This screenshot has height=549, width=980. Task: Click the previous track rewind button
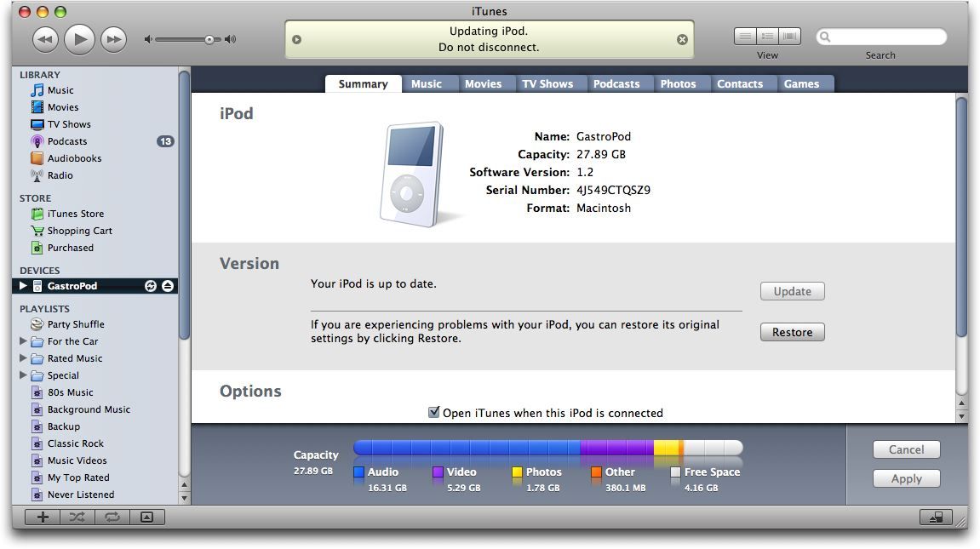click(46, 39)
